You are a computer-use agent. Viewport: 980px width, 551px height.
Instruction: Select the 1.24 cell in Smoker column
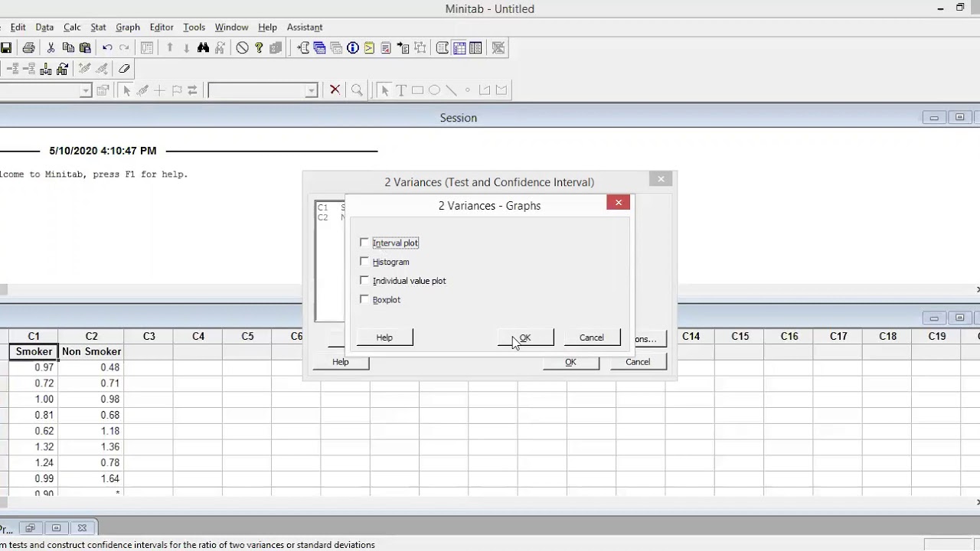[34, 462]
